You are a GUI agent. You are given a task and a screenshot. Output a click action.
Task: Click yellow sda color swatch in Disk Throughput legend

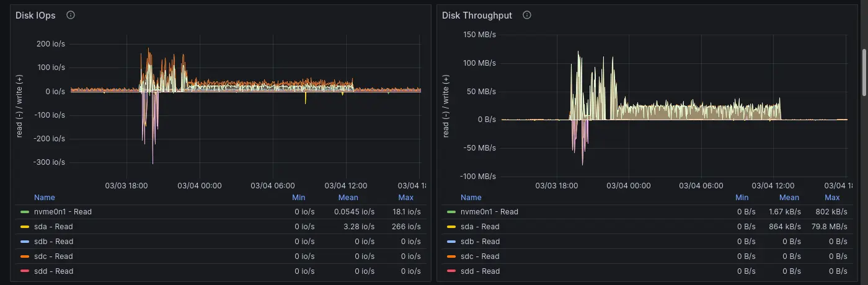[x=451, y=227]
